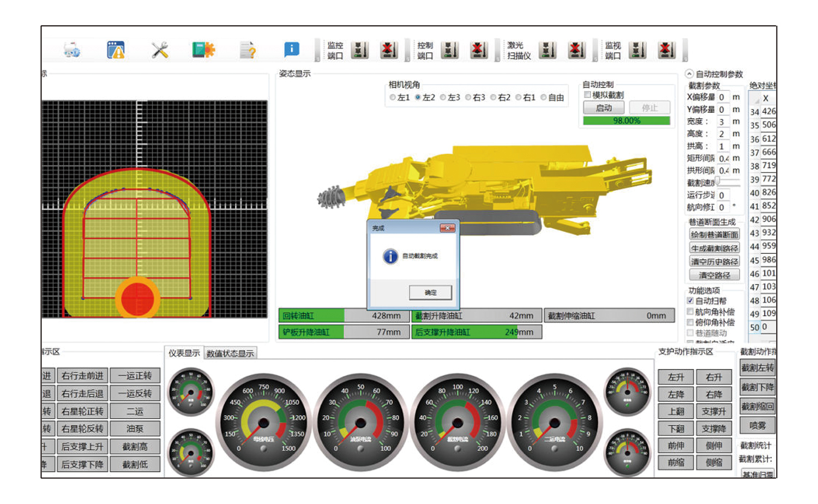
Task: Click the 母线电压 gauge
Action: [264, 423]
